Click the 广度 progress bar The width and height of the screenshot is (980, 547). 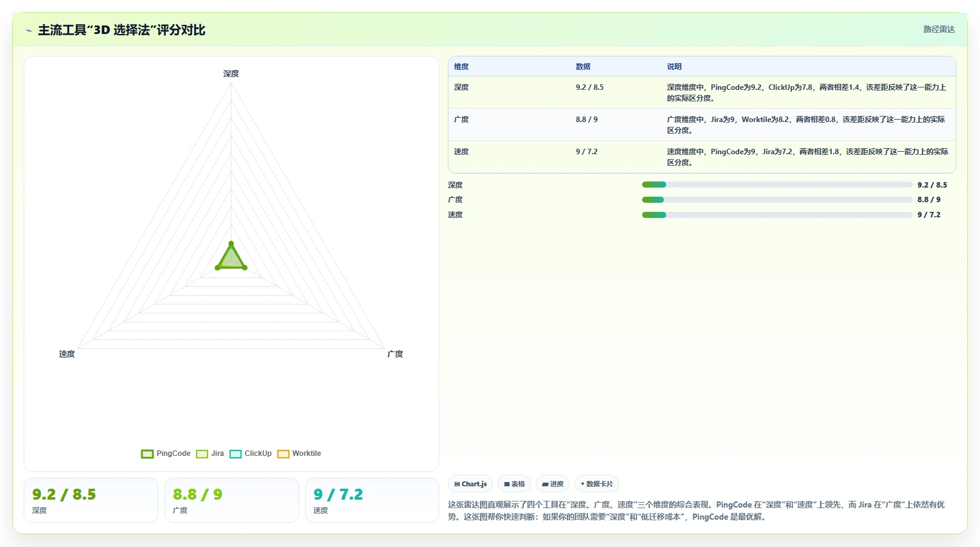click(x=777, y=200)
